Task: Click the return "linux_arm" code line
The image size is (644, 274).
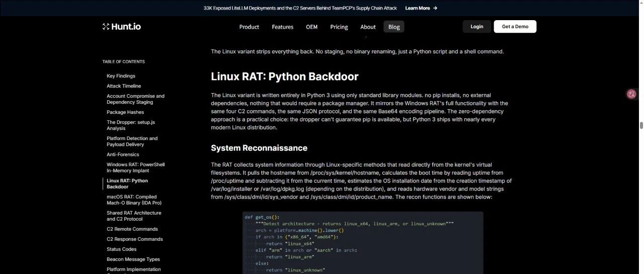Action: click(290, 257)
